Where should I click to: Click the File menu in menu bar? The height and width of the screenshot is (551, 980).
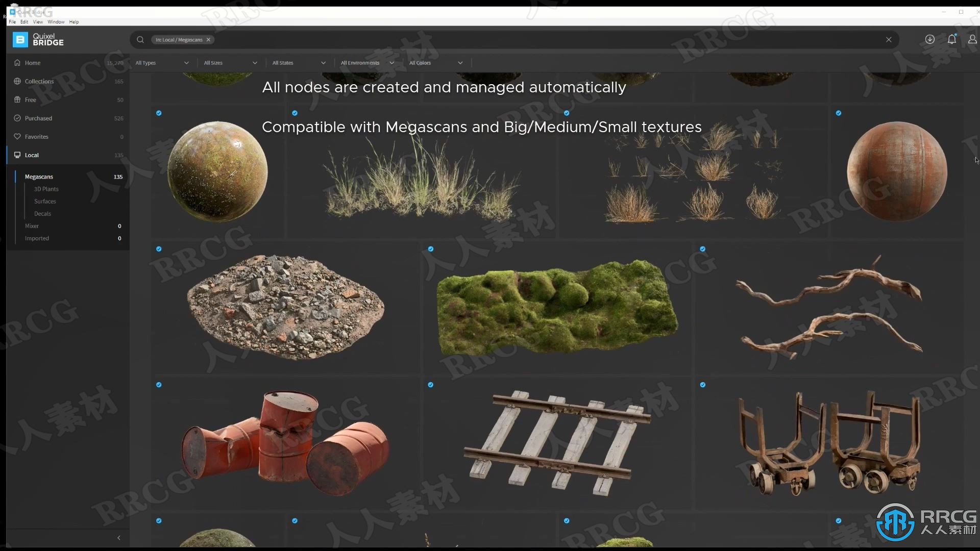click(x=13, y=21)
